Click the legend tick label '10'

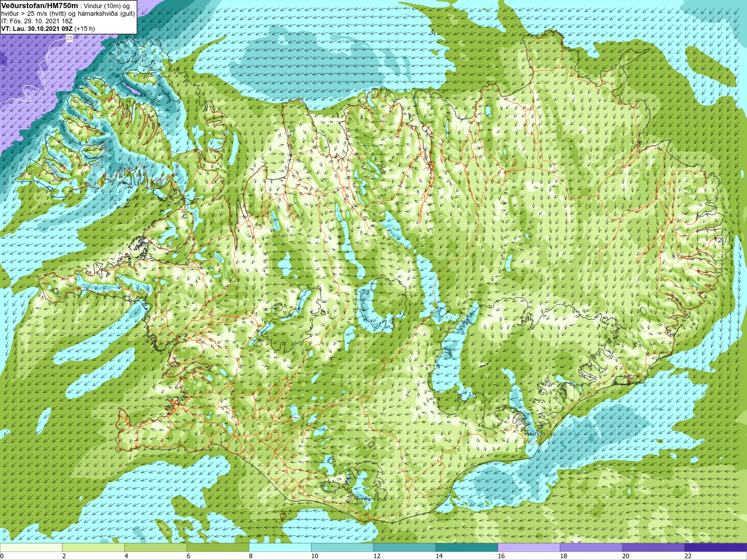coord(315,556)
